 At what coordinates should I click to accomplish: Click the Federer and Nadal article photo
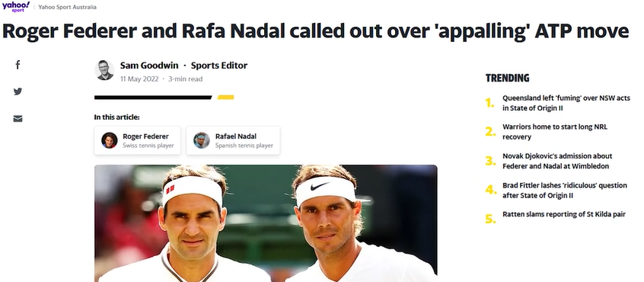(x=266, y=223)
